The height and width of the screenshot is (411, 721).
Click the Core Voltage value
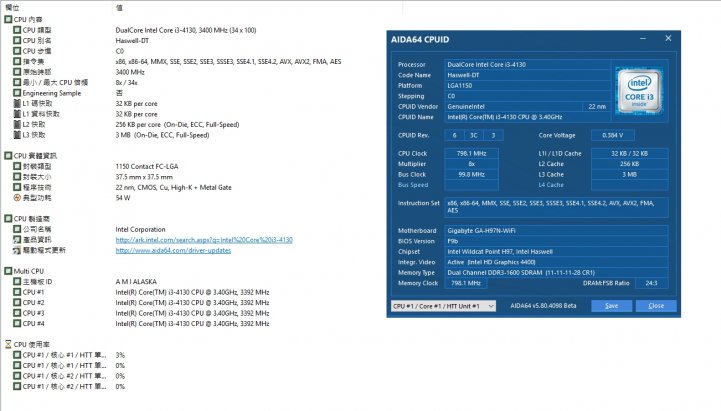612,135
